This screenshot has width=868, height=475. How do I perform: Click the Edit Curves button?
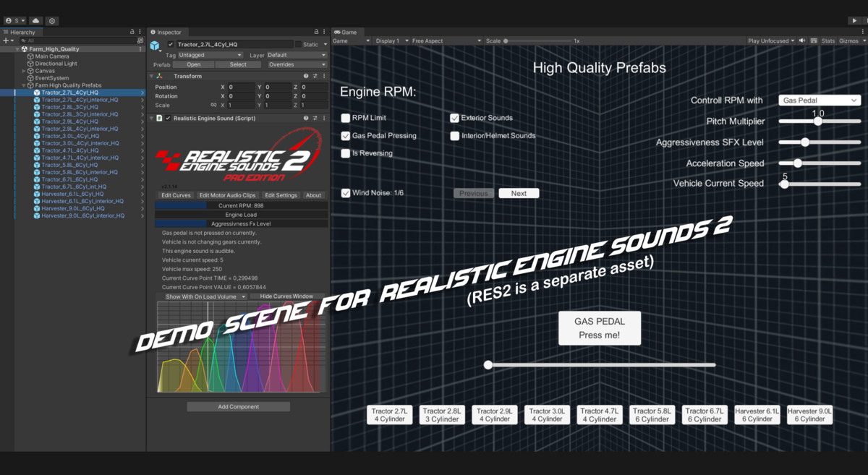point(176,195)
